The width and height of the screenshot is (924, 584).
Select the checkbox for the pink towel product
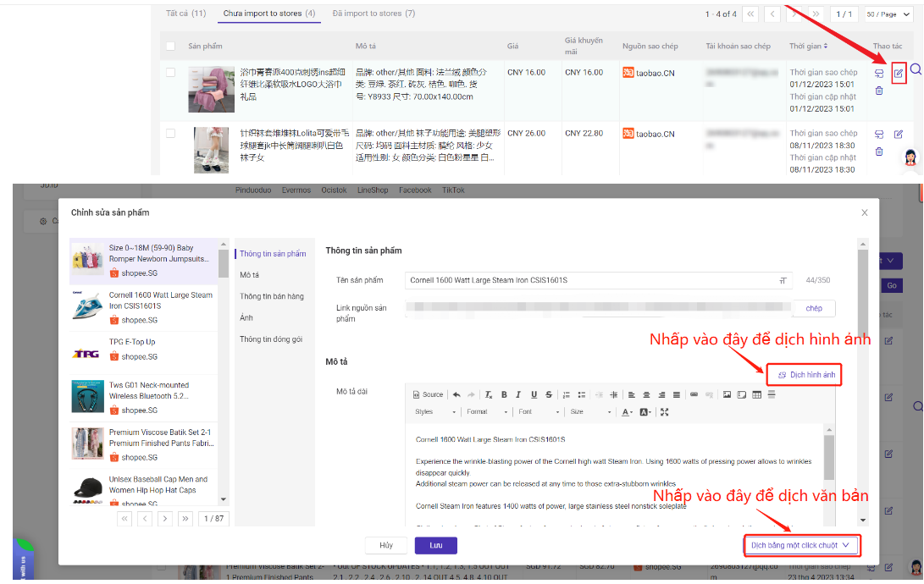[x=171, y=73]
